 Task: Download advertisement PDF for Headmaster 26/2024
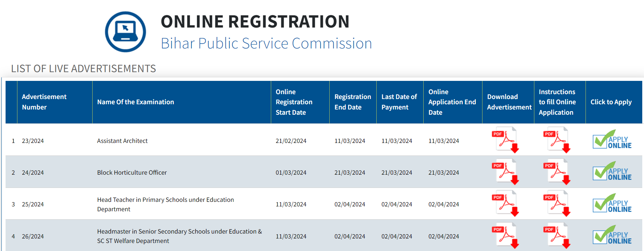(505, 235)
